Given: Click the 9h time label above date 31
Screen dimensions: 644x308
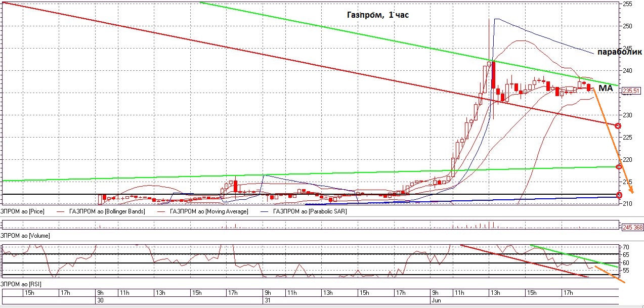Looking at the screenshot, I should [x=268, y=292].
